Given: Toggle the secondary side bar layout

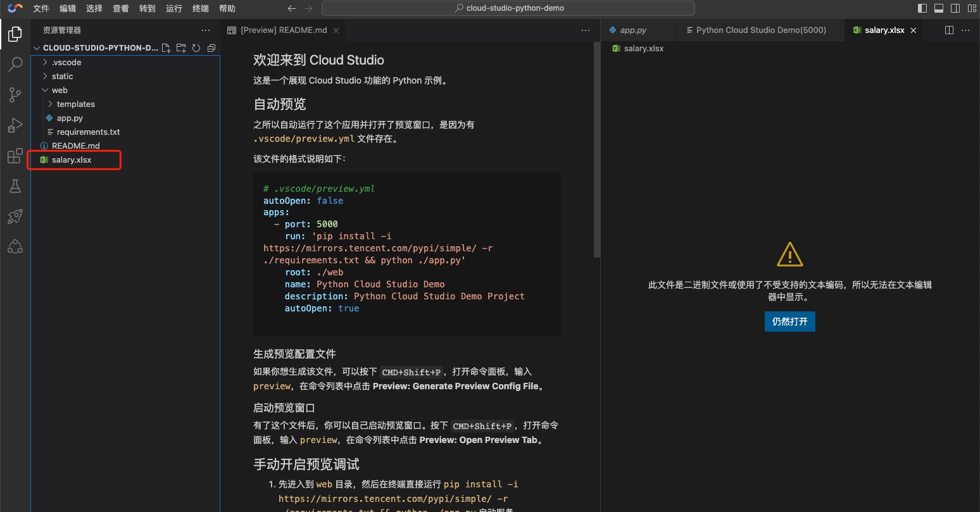Looking at the screenshot, I should click(955, 8).
